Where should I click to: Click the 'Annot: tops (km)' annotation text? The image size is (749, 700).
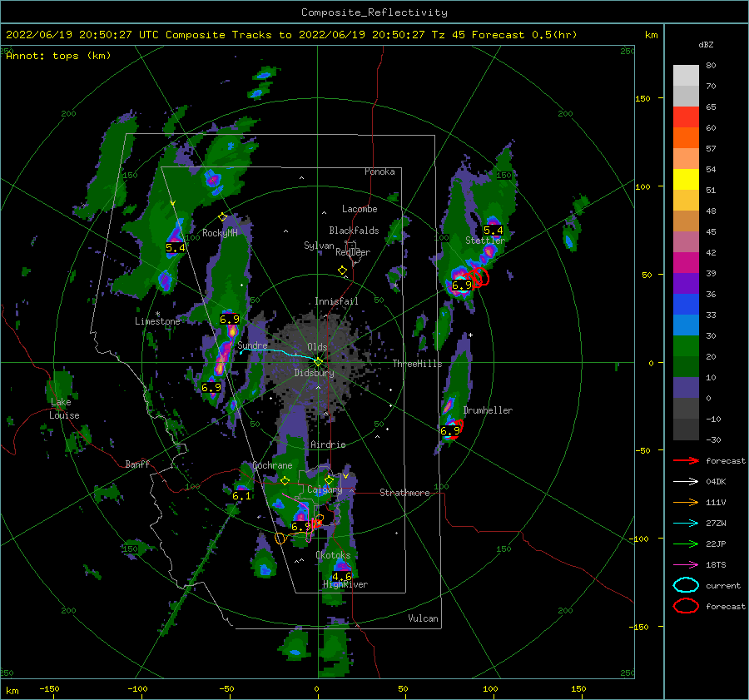(x=58, y=56)
